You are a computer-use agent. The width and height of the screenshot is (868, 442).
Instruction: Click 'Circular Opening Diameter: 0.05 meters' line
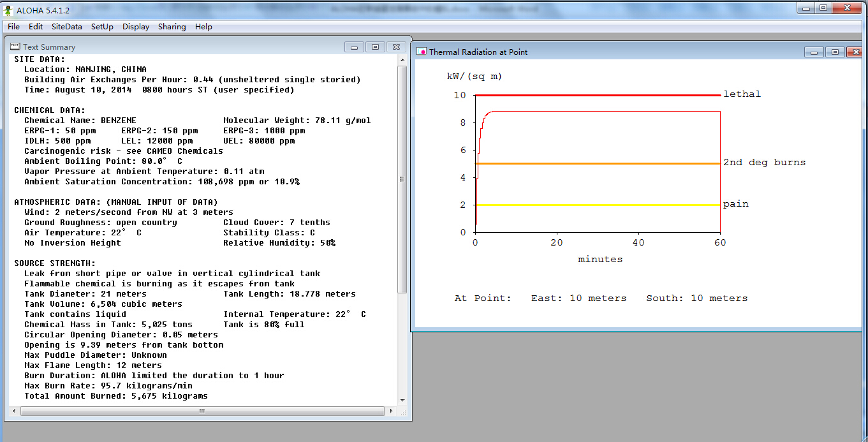pos(121,335)
